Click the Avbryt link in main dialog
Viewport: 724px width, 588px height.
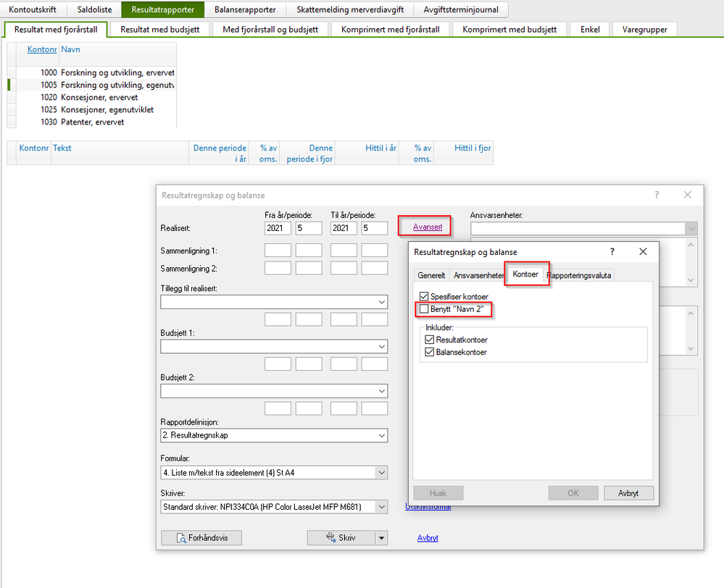tap(428, 538)
